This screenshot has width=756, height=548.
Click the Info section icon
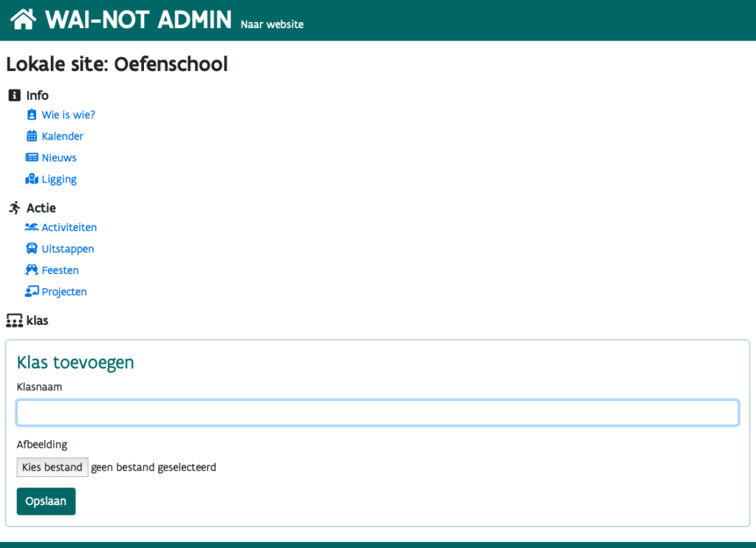(x=15, y=95)
